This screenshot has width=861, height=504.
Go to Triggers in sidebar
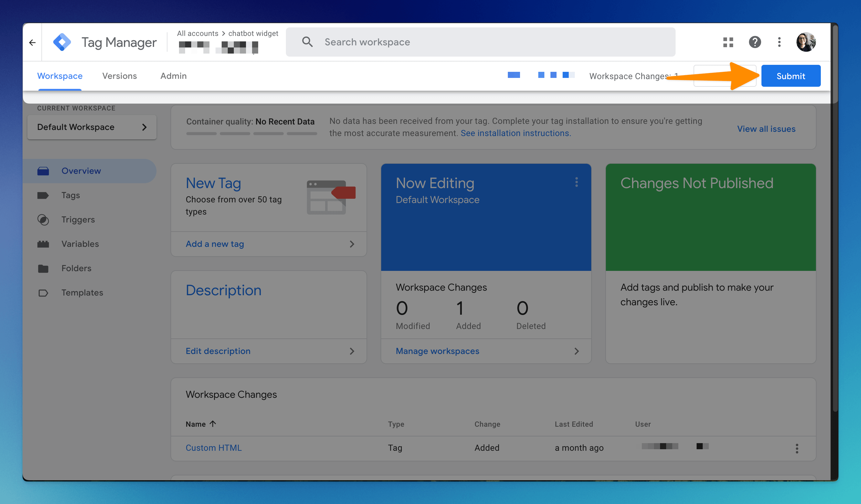[x=78, y=219]
